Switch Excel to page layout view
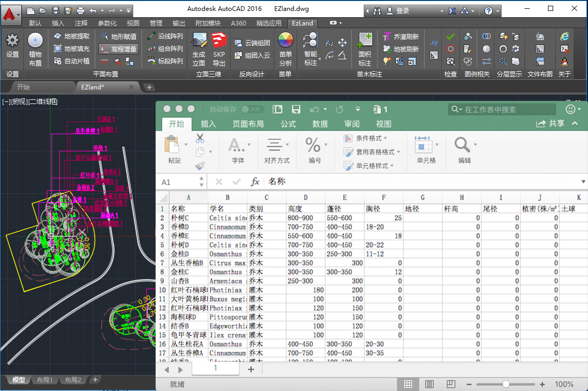Image resolution: width=588 pixels, height=391 pixels. tap(429, 384)
